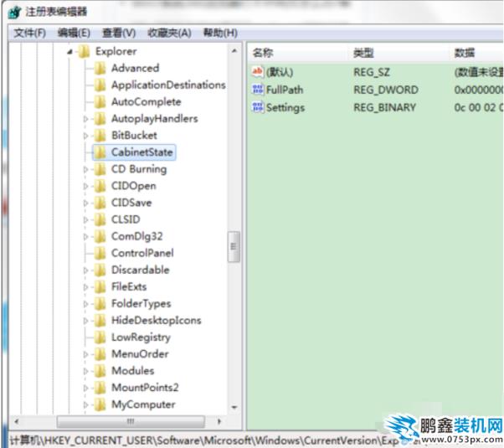This screenshot has width=504, height=448.
Task: Click the BitBucket folder icon
Action: pyautogui.click(x=100, y=136)
